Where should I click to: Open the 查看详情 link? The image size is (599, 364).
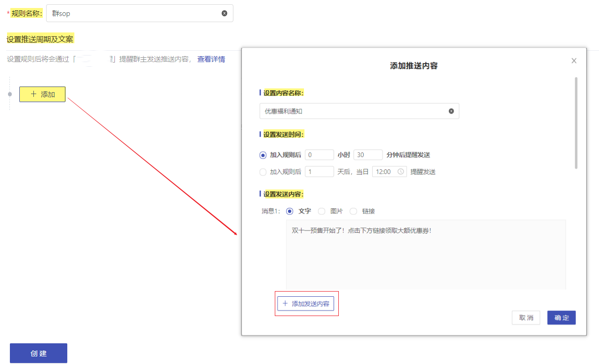coord(211,59)
